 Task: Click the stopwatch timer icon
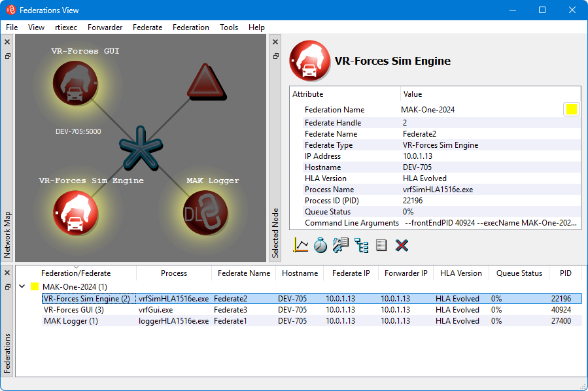pyautogui.click(x=320, y=245)
